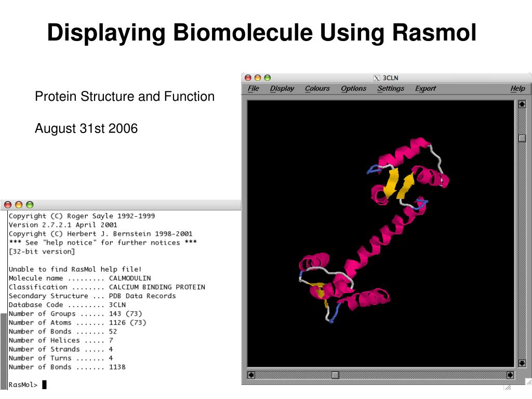
Task: Close the 3CLN window with red button
Action: tap(248, 78)
